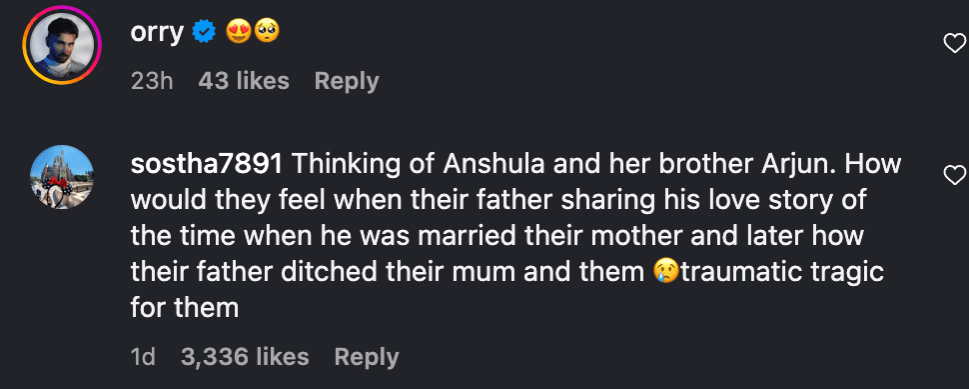
Task: Open orry's story from the profile picture
Action: [x=62, y=45]
